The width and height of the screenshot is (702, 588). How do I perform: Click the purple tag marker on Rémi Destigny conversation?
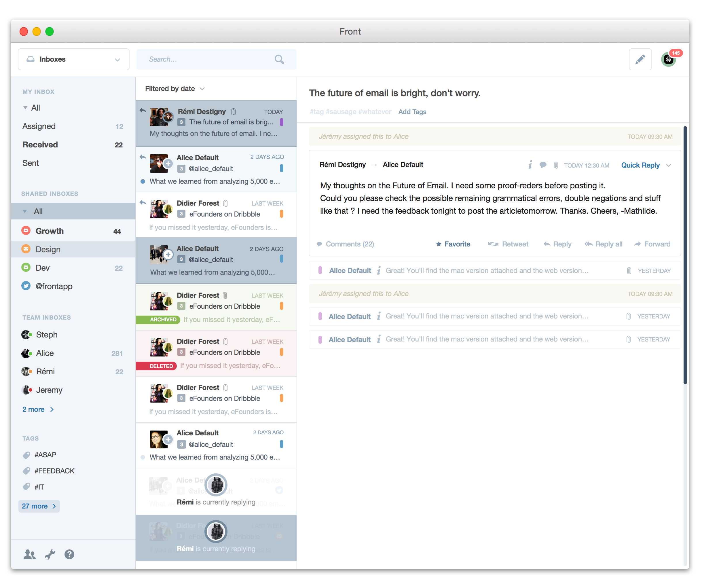click(282, 122)
